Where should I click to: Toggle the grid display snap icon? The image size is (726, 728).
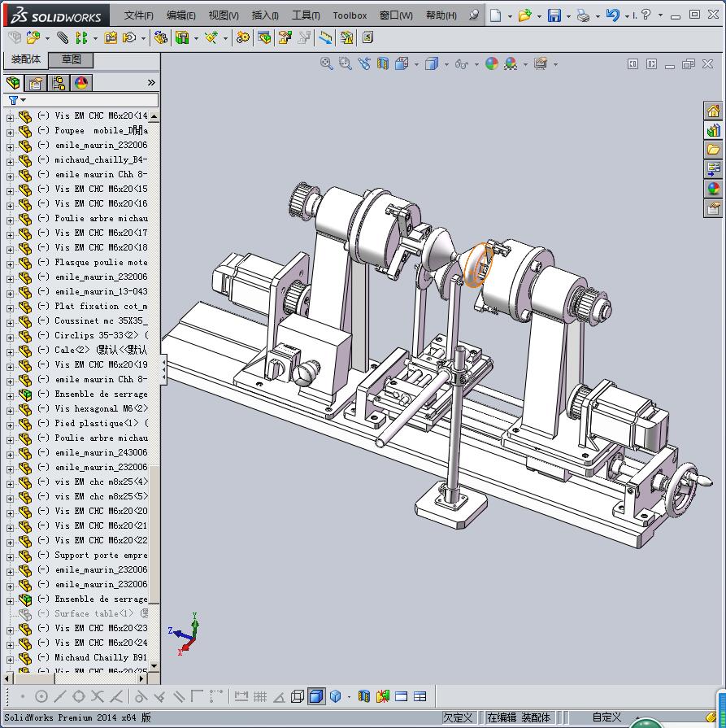260,696
